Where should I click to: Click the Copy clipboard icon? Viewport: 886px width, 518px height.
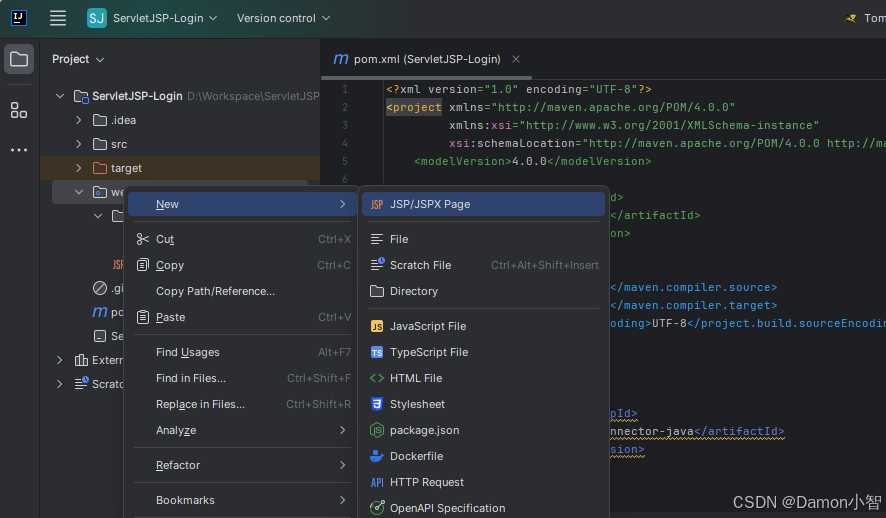(143, 265)
